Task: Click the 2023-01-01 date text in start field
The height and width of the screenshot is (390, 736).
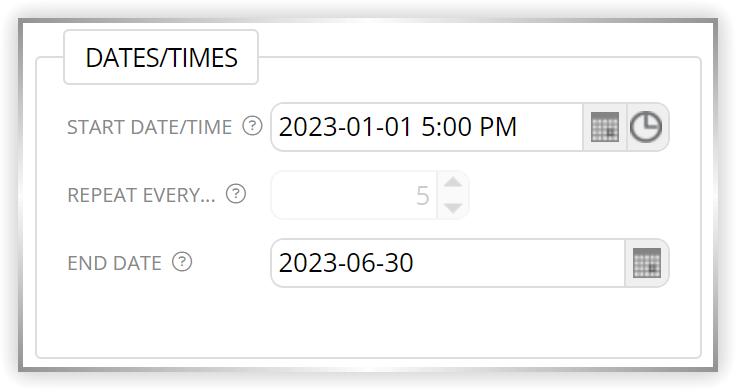Action: pos(345,127)
